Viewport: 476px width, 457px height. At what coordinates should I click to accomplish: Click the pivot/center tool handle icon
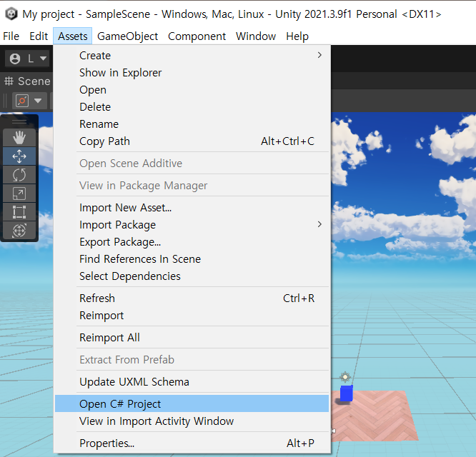(x=22, y=101)
